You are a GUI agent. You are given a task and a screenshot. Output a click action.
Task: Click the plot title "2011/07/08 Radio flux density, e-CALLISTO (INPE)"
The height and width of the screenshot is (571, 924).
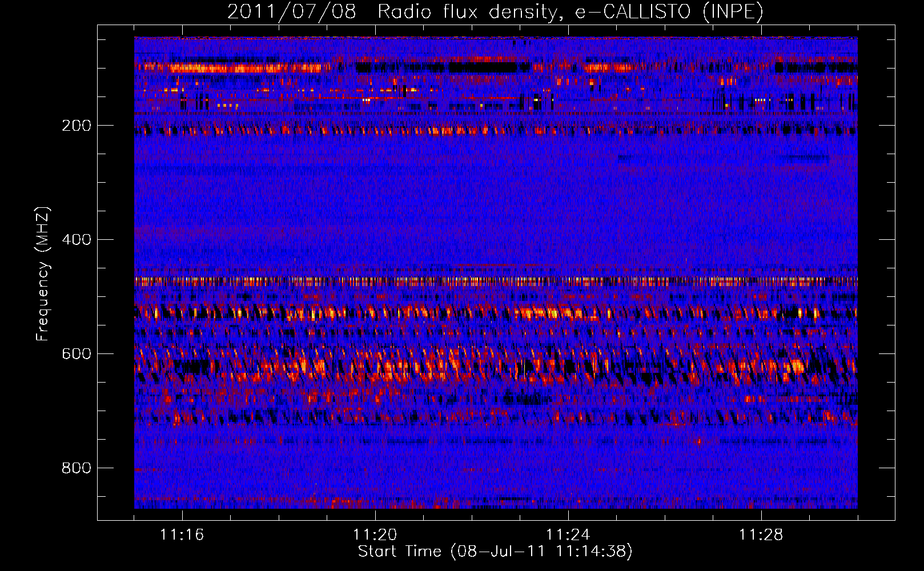coord(495,11)
